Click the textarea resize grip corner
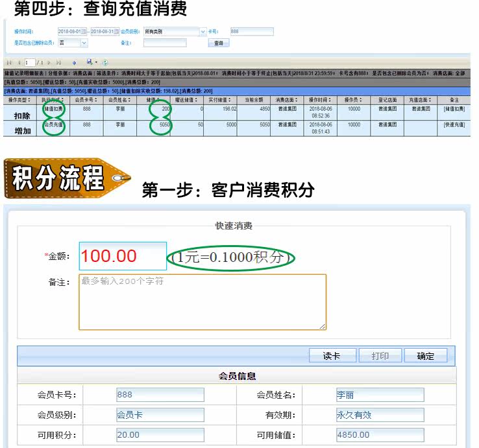The height and width of the screenshot is (448, 479). pyautogui.click(x=323, y=327)
